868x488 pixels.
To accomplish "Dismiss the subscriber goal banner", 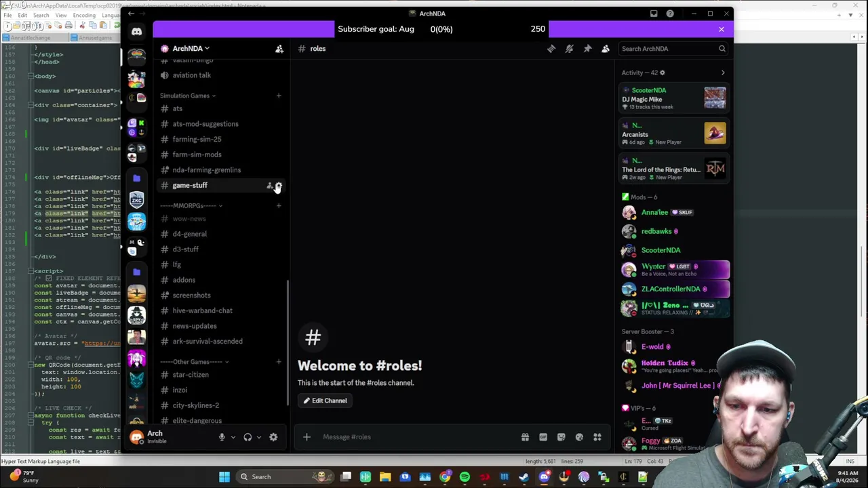I will tap(722, 29).
